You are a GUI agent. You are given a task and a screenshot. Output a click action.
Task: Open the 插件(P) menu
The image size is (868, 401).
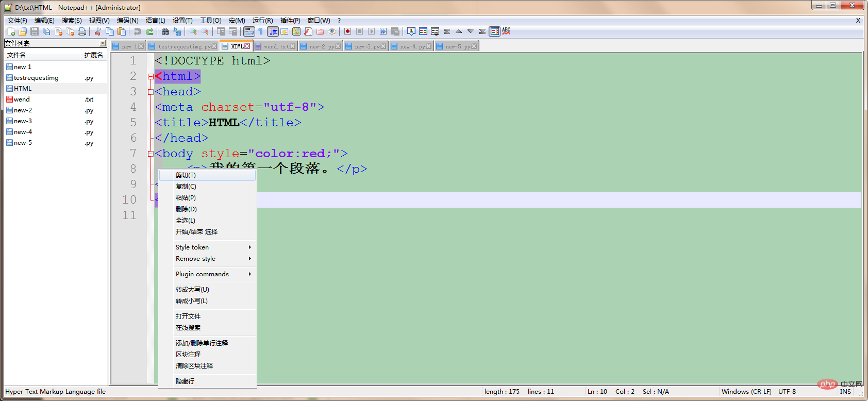(x=290, y=21)
